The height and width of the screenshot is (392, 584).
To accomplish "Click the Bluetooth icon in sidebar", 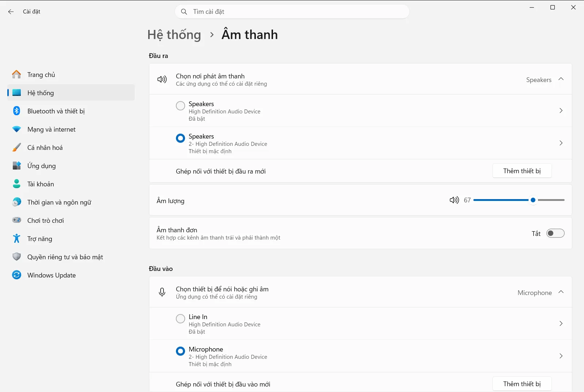I will [x=16, y=111].
